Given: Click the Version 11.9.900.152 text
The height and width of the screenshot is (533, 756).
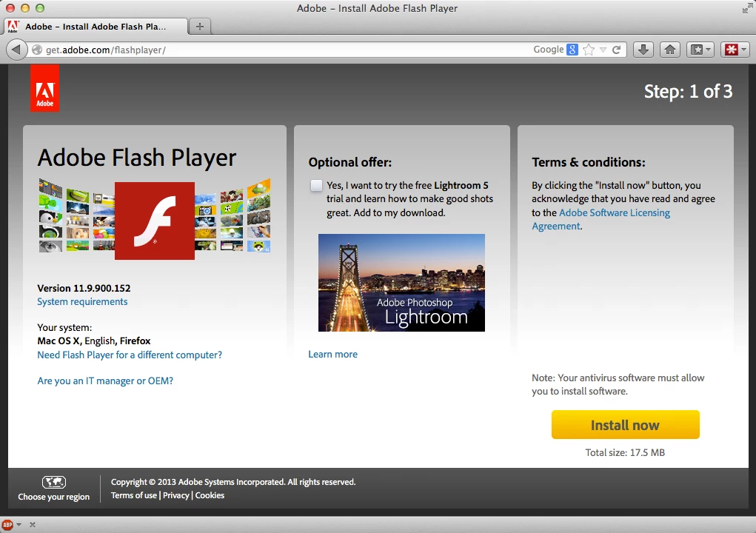Looking at the screenshot, I should [84, 288].
